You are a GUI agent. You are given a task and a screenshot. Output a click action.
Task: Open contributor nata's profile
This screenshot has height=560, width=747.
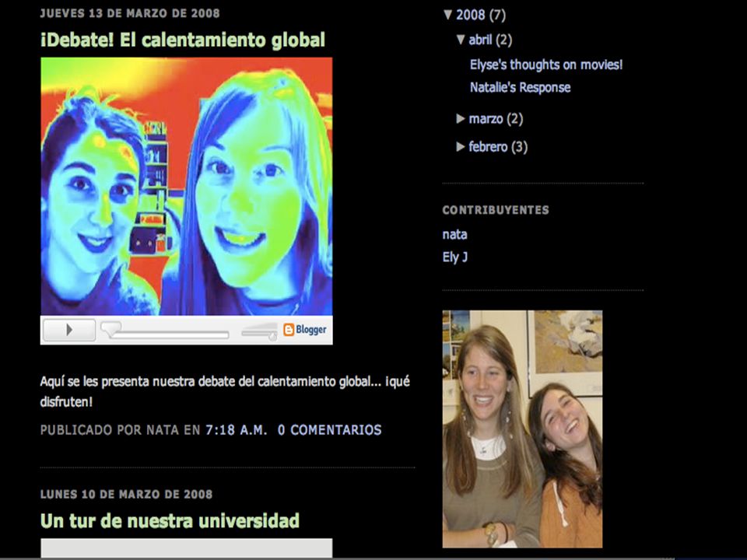[x=454, y=234]
